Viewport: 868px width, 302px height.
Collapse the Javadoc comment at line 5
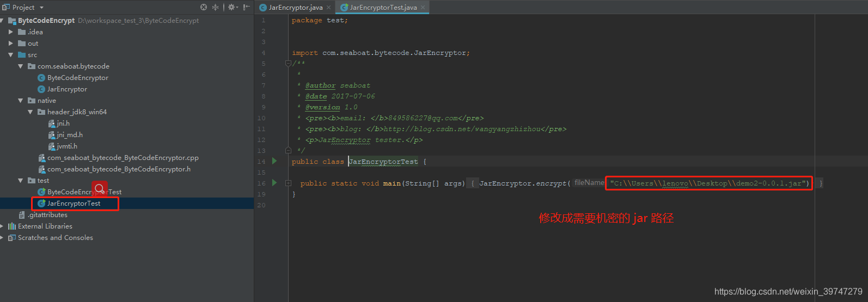288,64
